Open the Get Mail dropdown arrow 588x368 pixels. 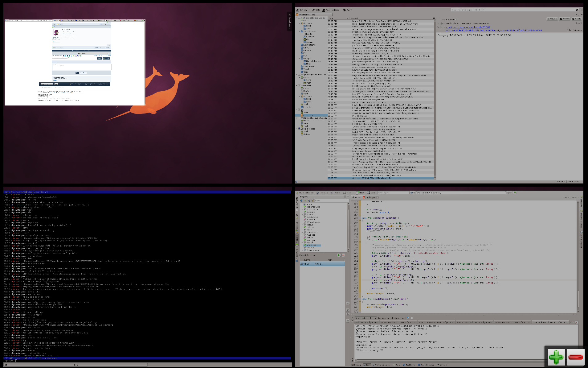click(x=309, y=10)
